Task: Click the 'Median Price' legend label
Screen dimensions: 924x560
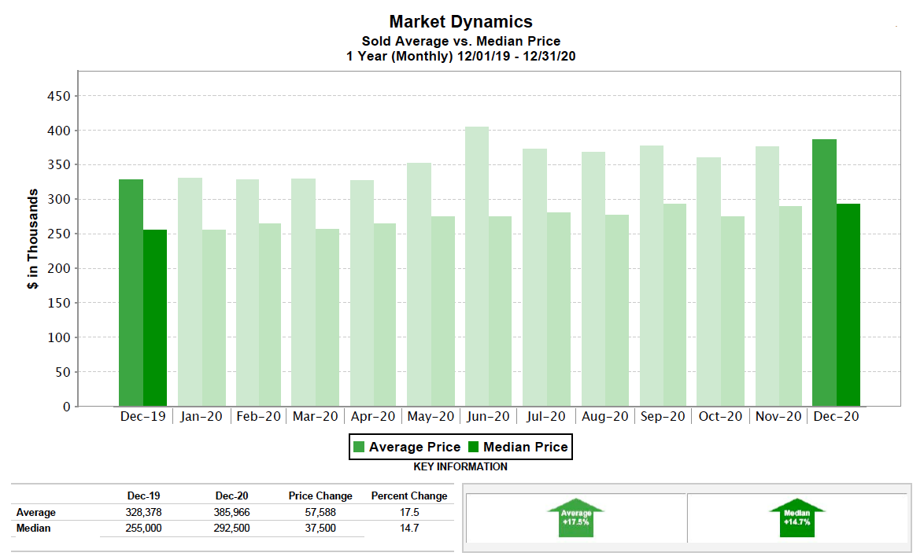Action: tap(526, 447)
